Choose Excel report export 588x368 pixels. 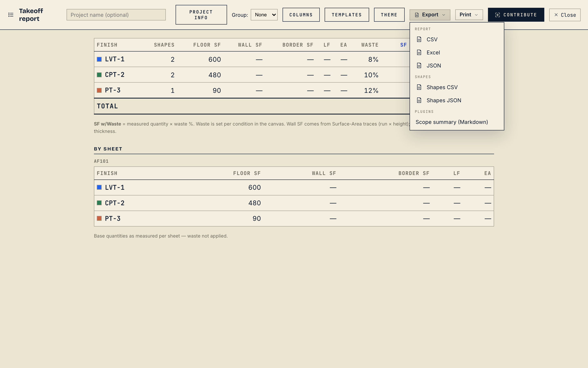click(457, 53)
